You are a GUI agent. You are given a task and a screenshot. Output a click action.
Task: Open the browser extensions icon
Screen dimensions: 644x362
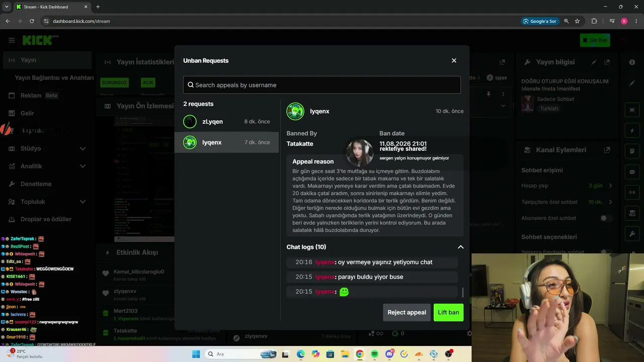click(594, 21)
